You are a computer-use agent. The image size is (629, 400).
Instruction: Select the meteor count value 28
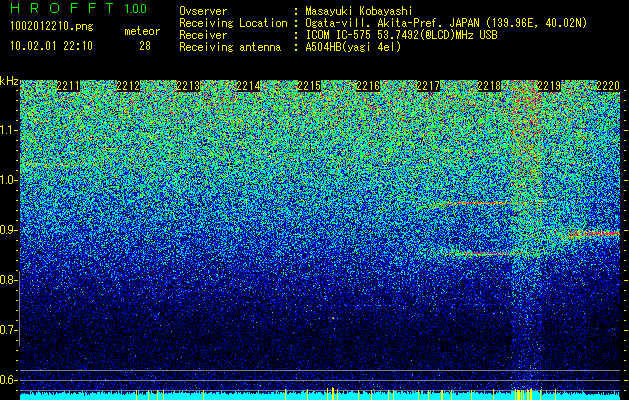tap(145, 46)
